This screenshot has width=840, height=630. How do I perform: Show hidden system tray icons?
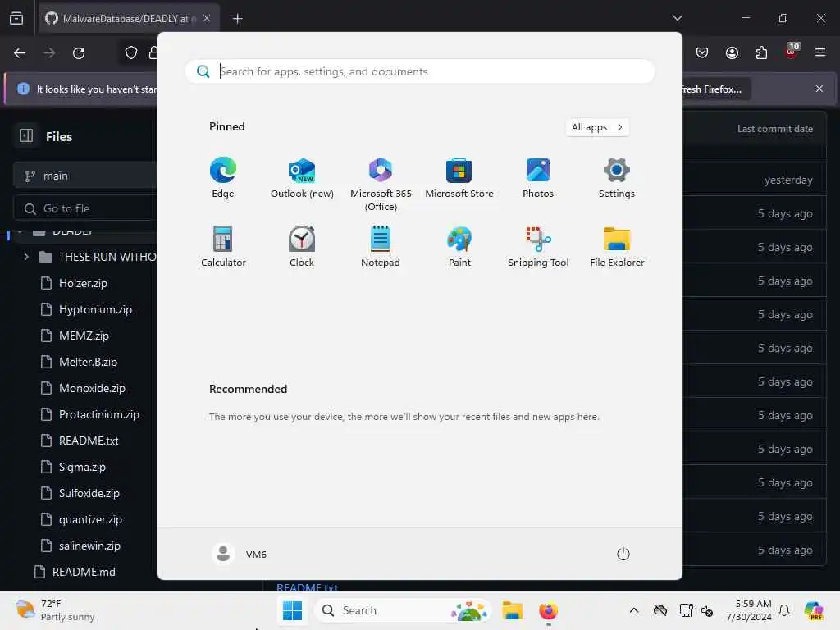tap(634, 610)
